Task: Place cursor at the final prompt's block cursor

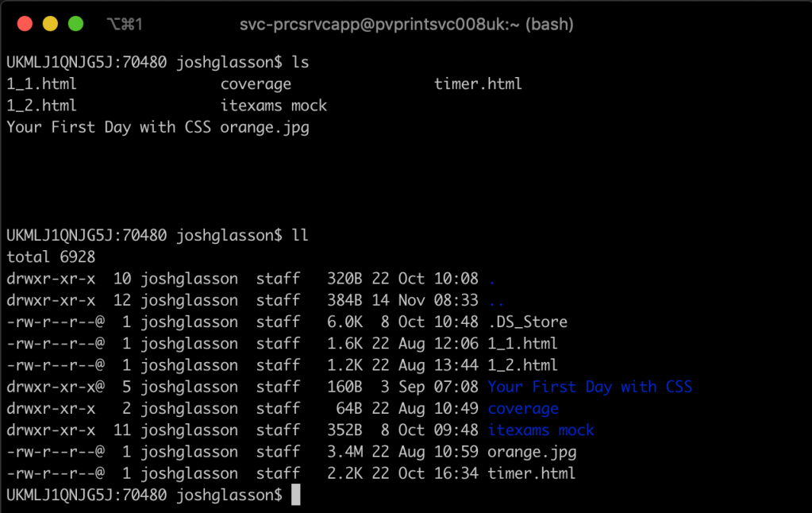Action: point(296,496)
